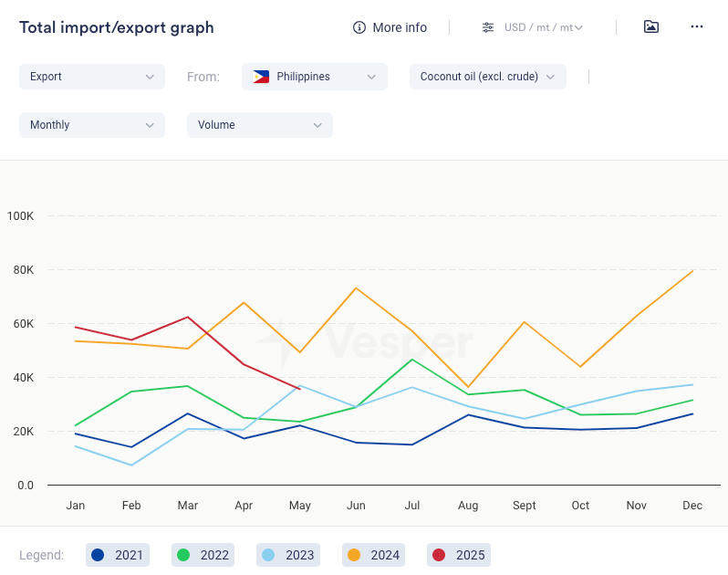Open the Monthly interval dropdown

click(92, 125)
